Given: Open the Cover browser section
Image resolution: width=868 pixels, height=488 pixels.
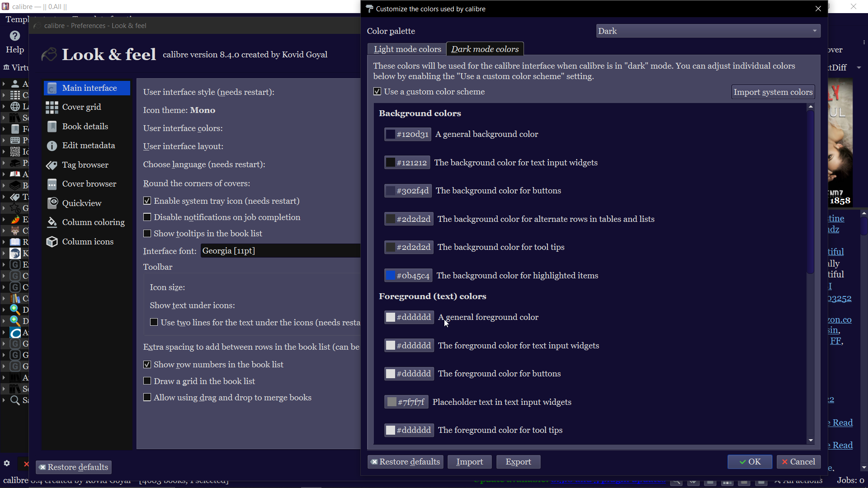Looking at the screenshot, I should [89, 184].
